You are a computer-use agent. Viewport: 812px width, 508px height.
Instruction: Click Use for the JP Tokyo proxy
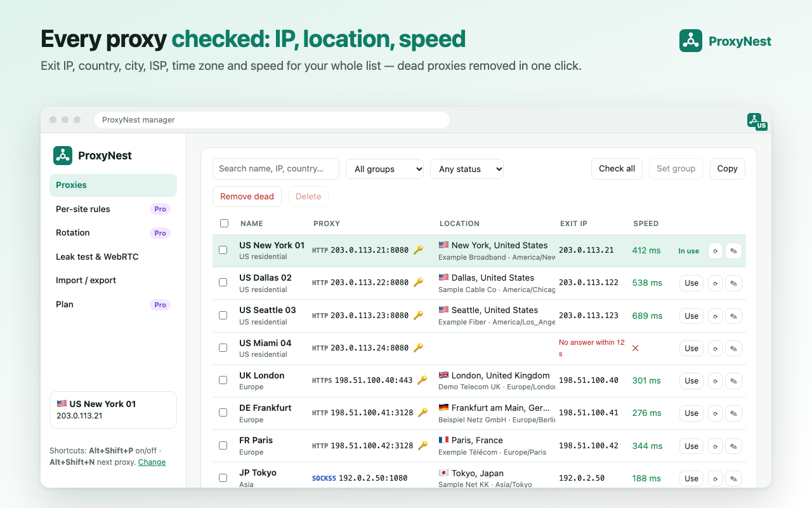click(x=691, y=479)
